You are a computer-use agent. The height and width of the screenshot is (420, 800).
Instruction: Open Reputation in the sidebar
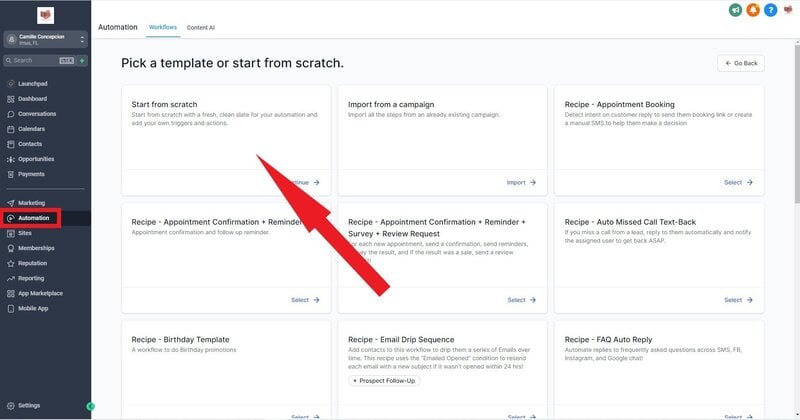point(32,263)
